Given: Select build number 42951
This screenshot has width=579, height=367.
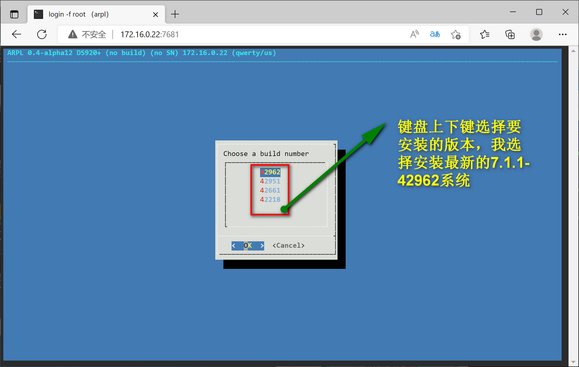Looking at the screenshot, I should click(270, 181).
